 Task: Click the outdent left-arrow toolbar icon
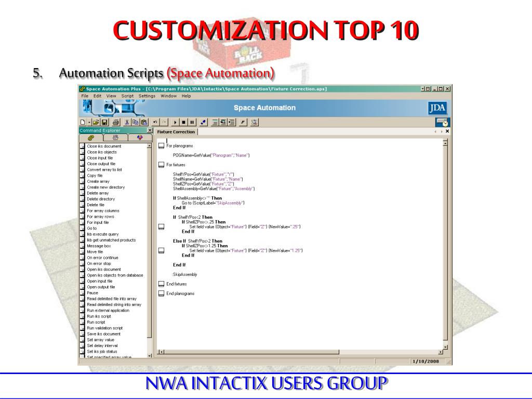click(x=223, y=122)
